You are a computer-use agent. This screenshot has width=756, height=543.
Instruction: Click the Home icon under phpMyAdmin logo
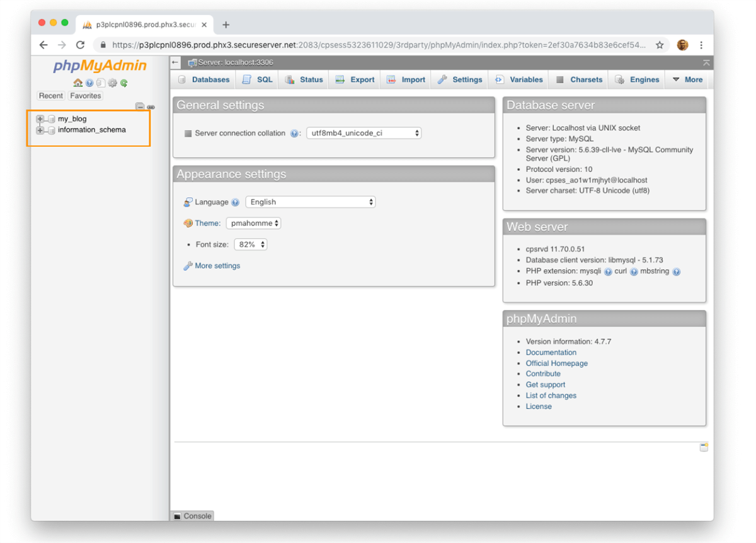pos(77,83)
